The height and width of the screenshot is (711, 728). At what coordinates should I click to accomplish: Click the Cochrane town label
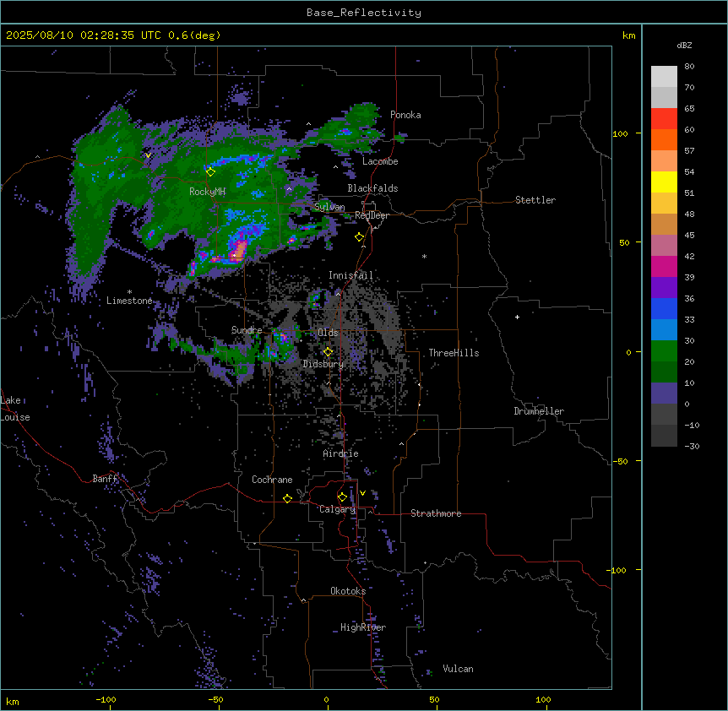point(272,480)
